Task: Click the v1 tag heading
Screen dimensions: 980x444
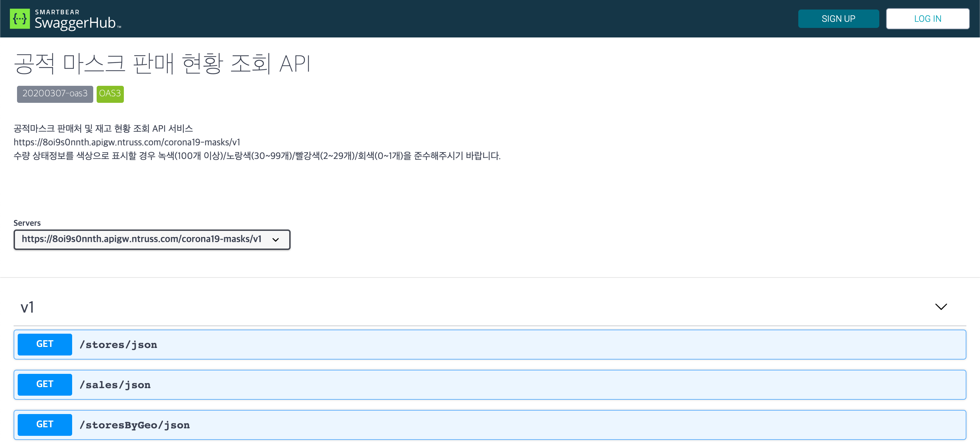Action: [27, 307]
